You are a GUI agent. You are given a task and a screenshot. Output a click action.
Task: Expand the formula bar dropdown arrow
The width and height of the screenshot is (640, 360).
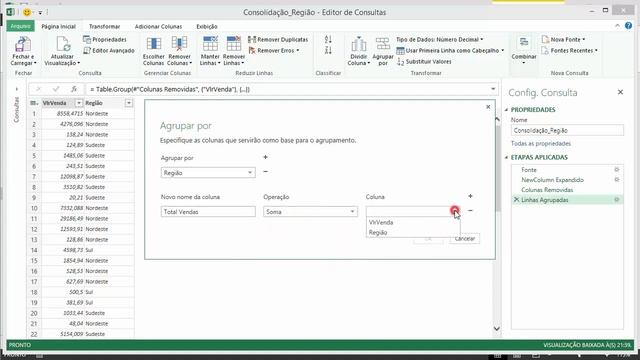point(493,89)
